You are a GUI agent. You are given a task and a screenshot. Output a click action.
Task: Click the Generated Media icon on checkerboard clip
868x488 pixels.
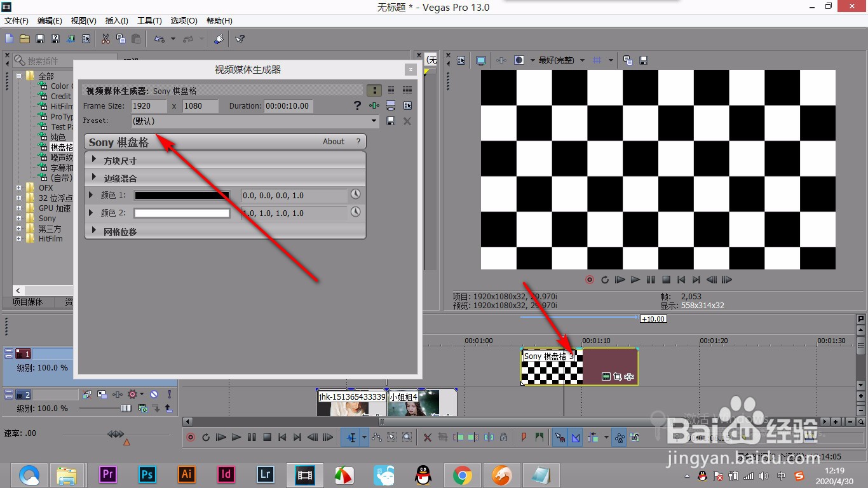click(x=606, y=377)
